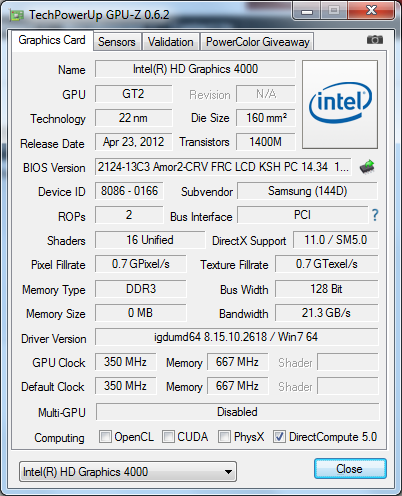Expand the Intel HD Graphics 4000 dropdown
Screen dimensions: 402x496
(128, 472)
